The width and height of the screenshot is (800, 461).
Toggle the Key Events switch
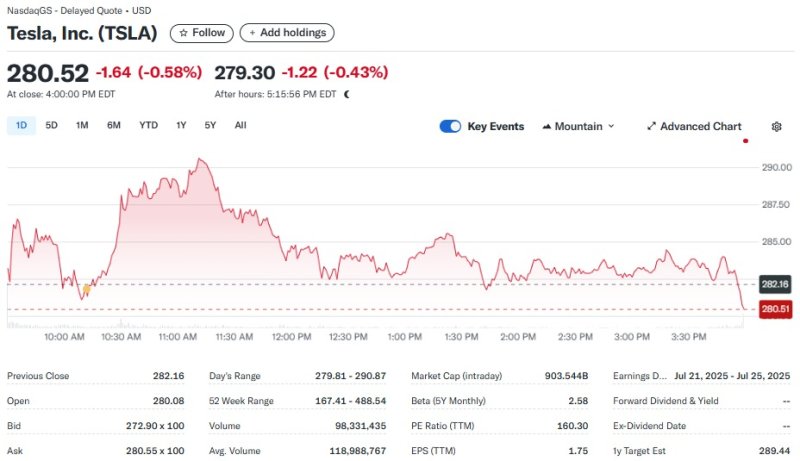pos(450,126)
